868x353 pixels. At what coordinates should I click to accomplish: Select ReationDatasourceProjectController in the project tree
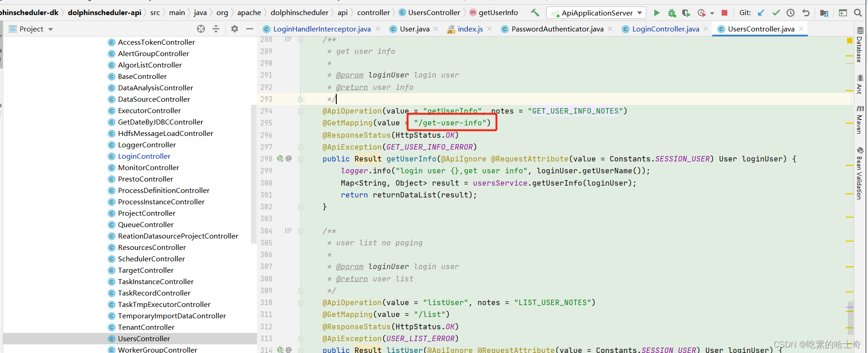tap(178, 236)
